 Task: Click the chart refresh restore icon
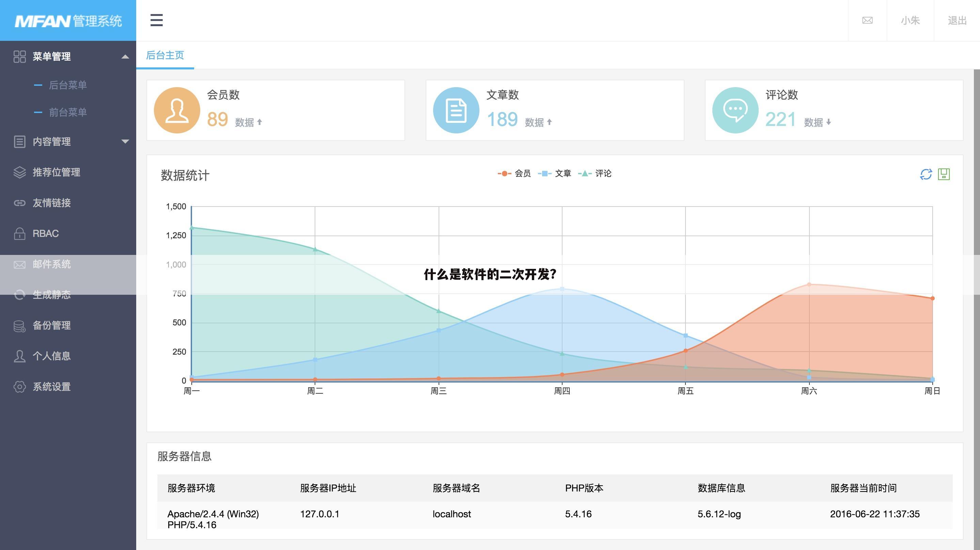tap(926, 174)
